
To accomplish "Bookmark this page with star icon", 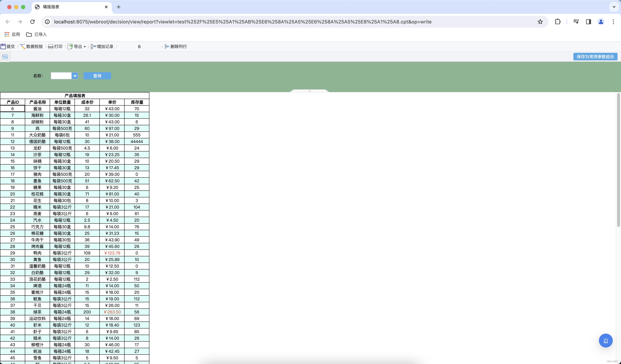I will [x=540, y=22].
